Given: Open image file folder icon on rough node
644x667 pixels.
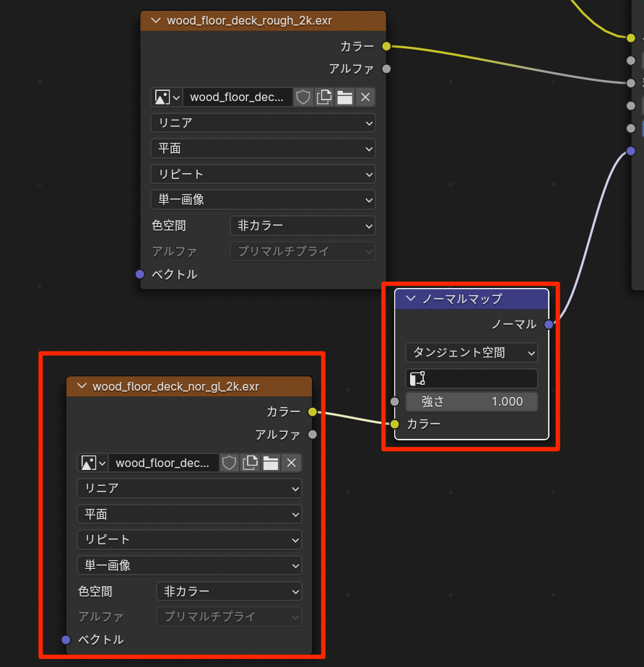Looking at the screenshot, I should [x=344, y=97].
